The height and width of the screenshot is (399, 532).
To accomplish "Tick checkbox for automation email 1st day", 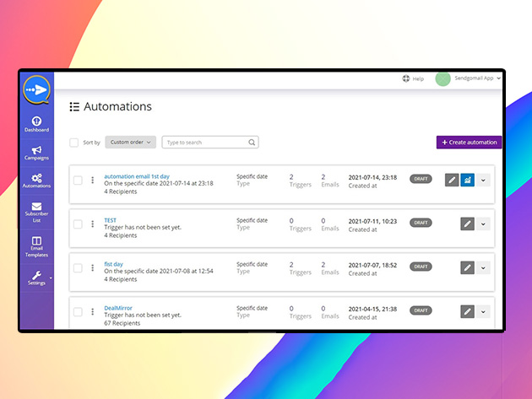I will (78, 180).
